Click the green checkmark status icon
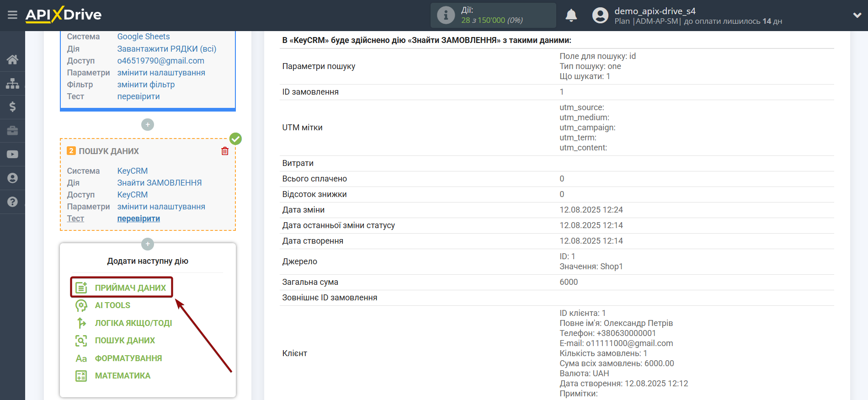868x400 pixels. (x=235, y=139)
